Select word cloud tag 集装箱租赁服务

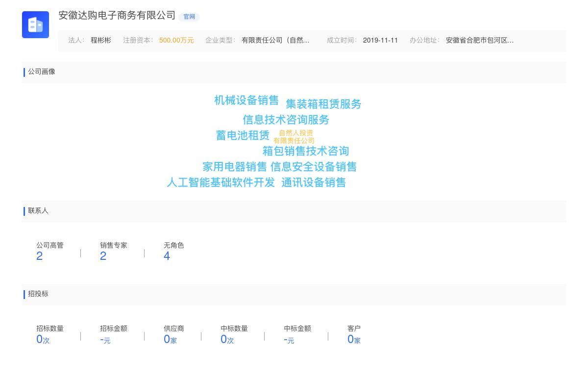(323, 104)
